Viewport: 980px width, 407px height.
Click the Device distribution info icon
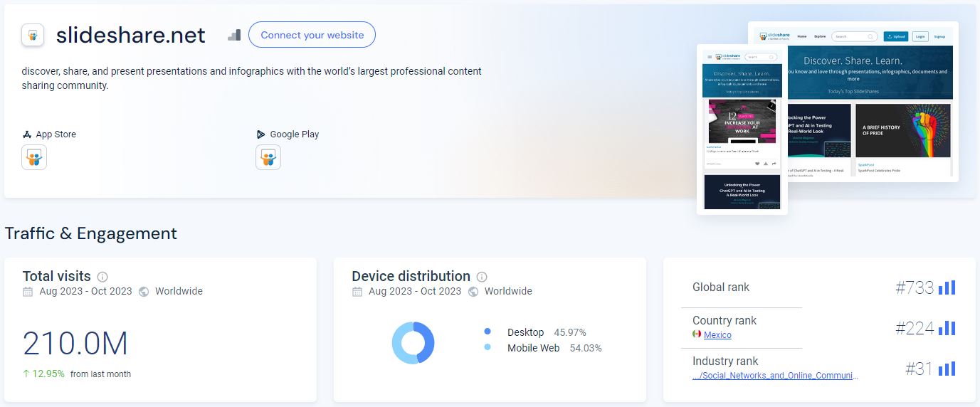pyautogui.click(x=482, y=277)
